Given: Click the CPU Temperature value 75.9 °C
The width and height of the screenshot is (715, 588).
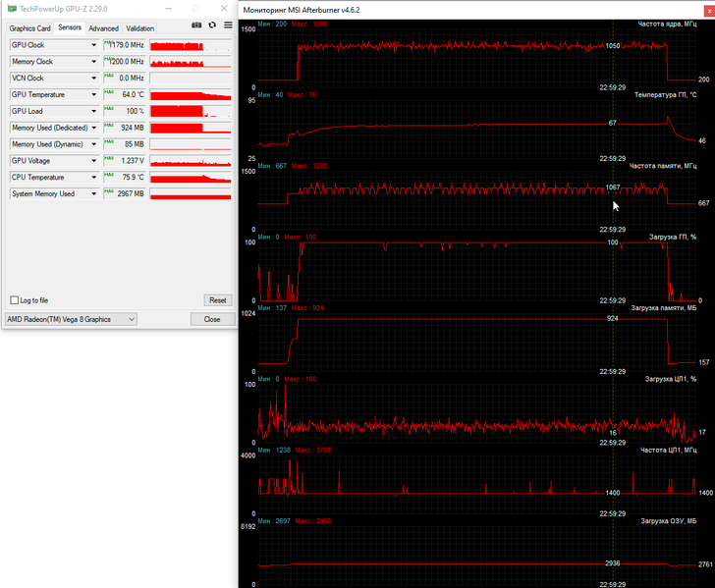Looking at the screenshot, I should pyautogui.click(x=134, y=178).
